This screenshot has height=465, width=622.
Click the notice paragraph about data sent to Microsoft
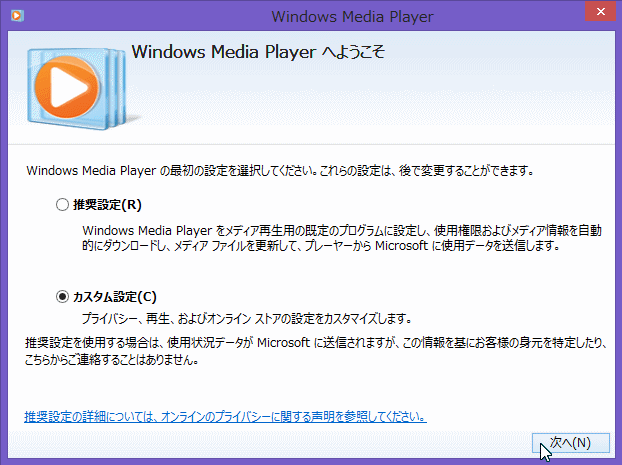click(310, 352)
